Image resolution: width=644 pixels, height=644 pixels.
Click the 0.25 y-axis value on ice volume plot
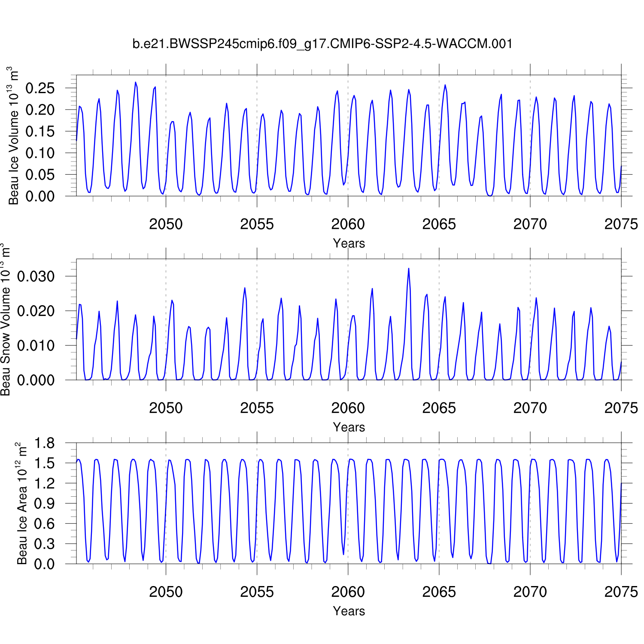coord(40,88)
